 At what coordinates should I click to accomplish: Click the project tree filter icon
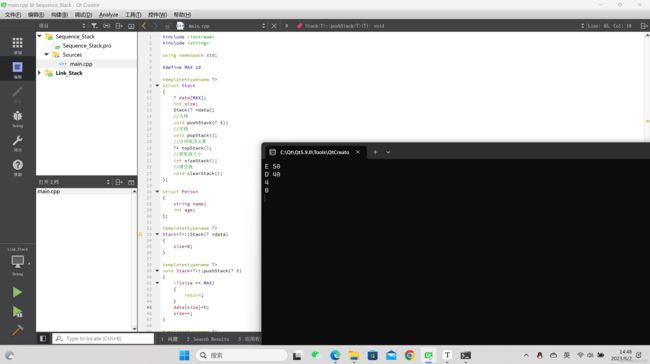click(x=94, y=26)
